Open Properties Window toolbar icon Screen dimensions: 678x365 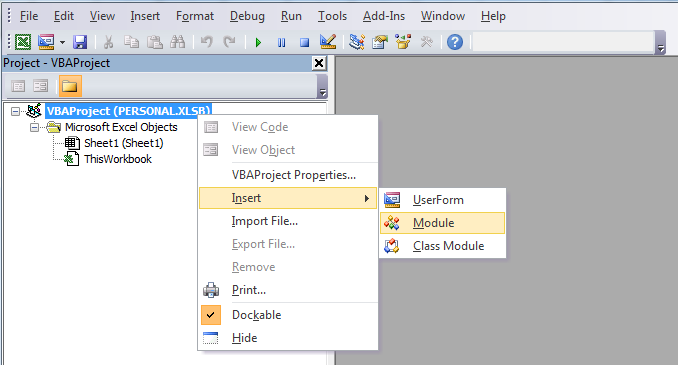click(x=380, y=42)
